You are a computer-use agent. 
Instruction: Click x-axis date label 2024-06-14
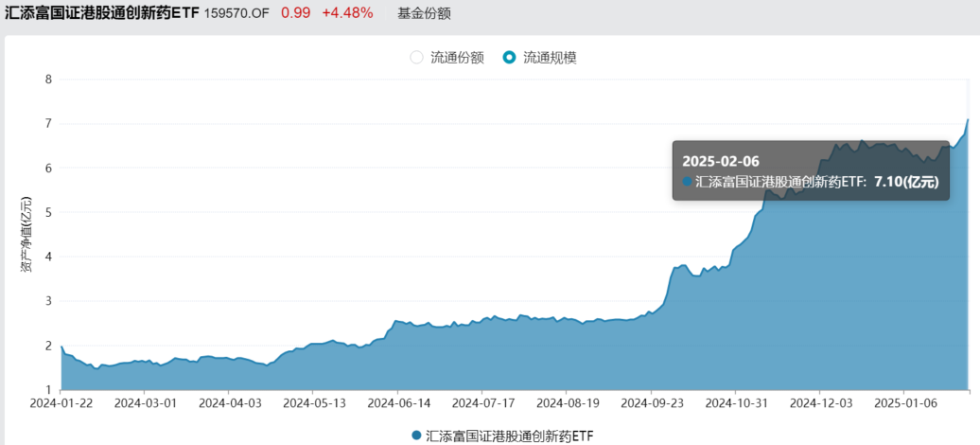[x=397, y=403]
